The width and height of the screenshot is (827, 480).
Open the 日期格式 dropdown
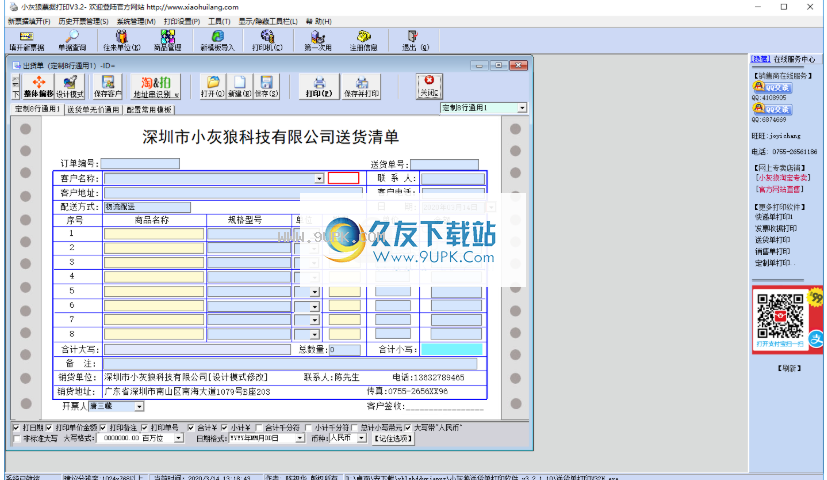300,438
